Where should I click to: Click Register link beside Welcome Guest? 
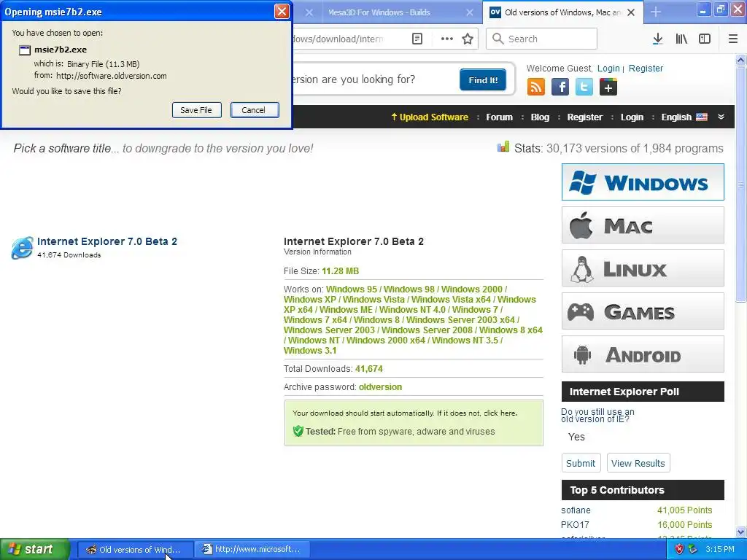pos(646,69)
